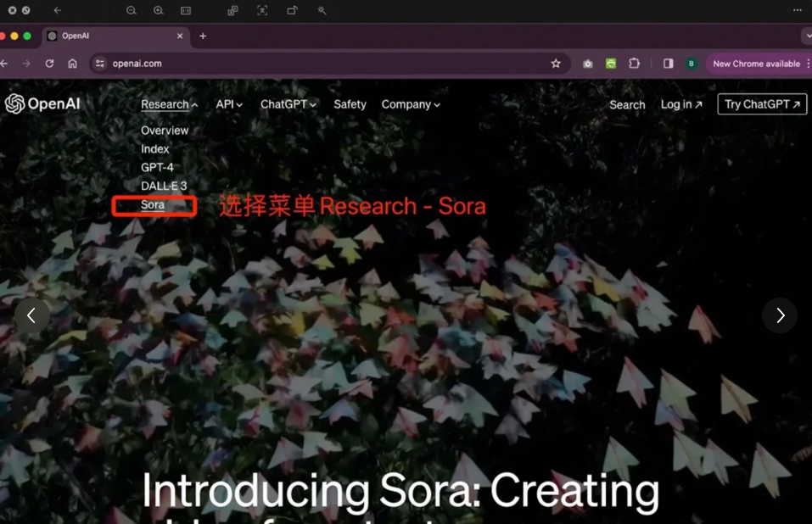Click the Try ChatGPT button
The image size is (812, 524).
tap(762, 104)
